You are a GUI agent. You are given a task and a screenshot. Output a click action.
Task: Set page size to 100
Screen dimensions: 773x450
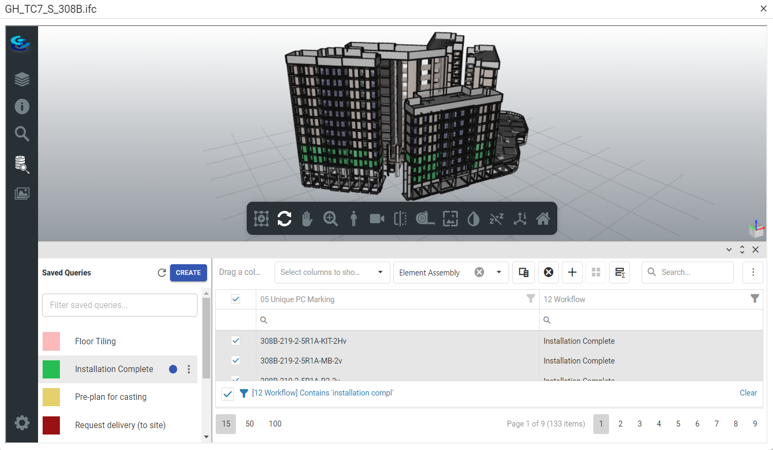(275, 424)
